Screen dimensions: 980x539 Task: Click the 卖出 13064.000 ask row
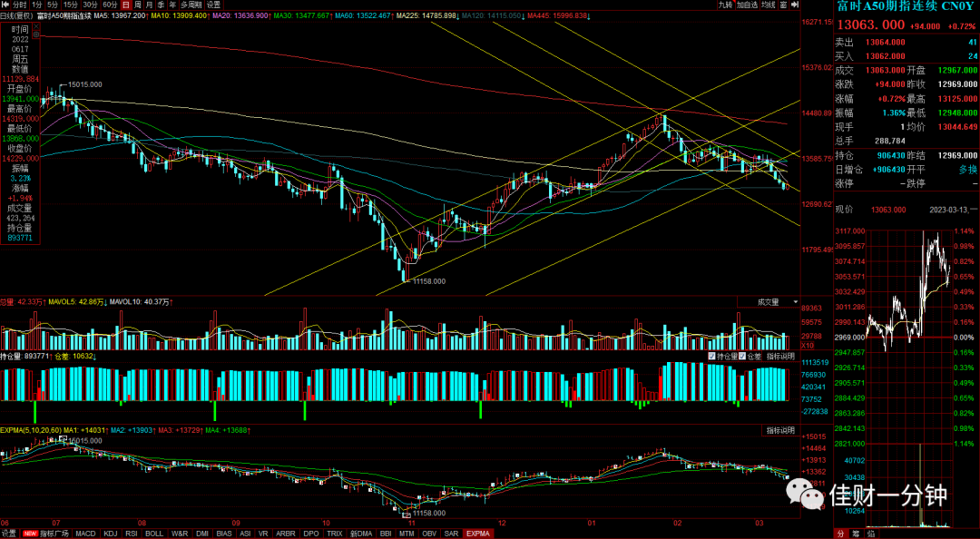(906, 42)
